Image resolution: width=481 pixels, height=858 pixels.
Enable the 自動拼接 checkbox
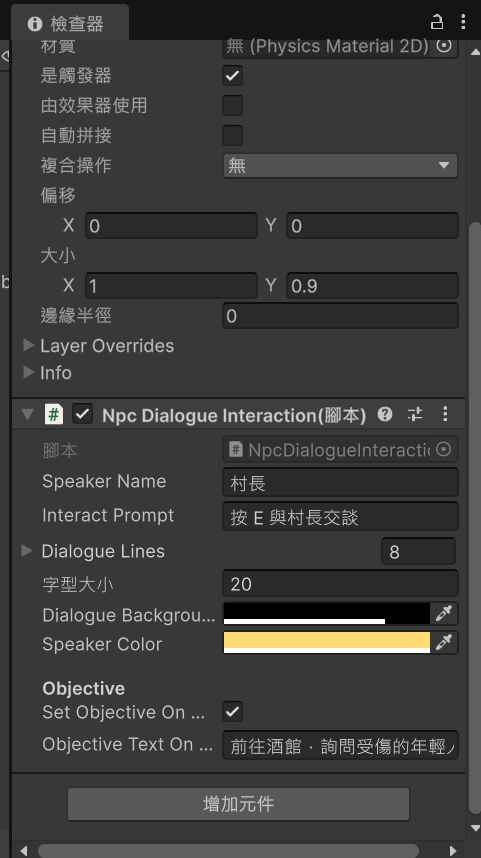[x=232, y=135]
